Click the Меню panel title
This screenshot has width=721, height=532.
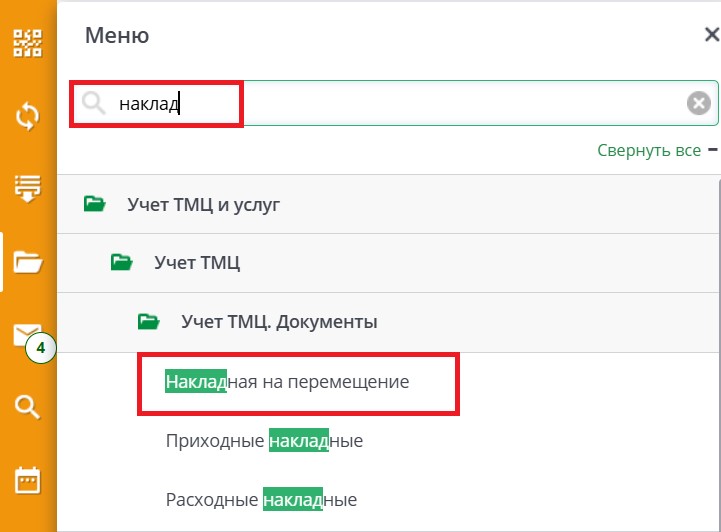(117, 36)
